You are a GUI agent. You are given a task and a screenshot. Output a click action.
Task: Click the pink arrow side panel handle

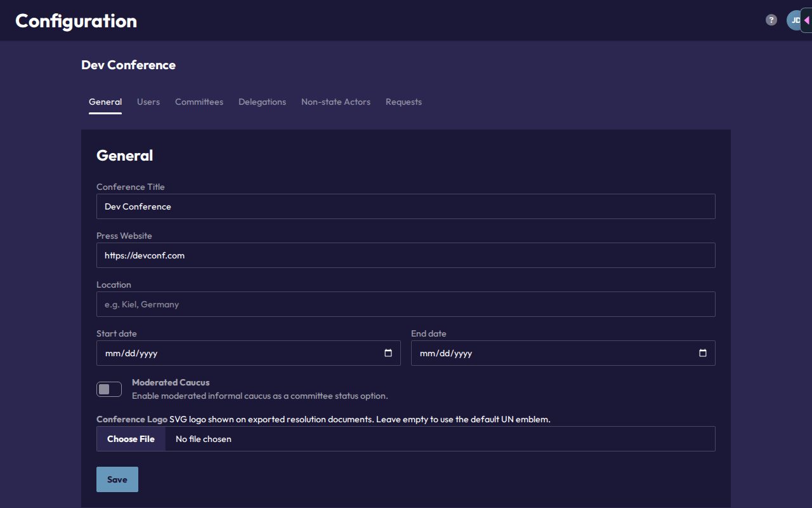(807, 20)
